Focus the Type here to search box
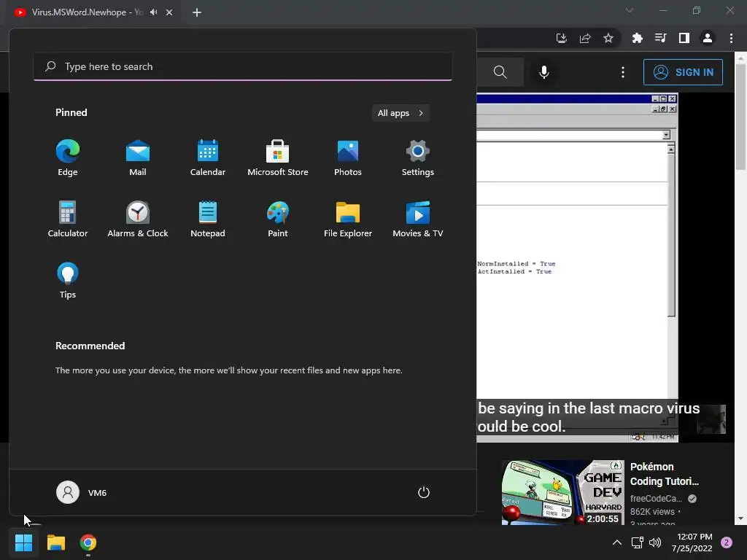The image size is (747, 560). (242, 66)
